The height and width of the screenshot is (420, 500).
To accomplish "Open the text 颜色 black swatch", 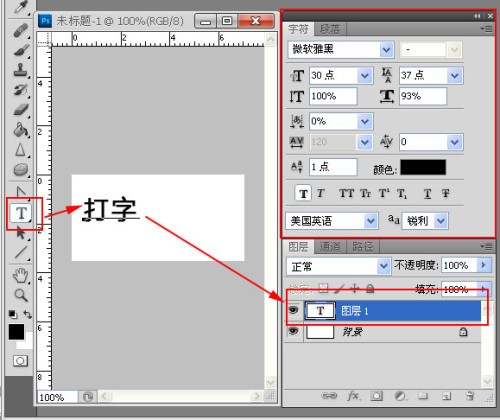I will point(423,167).
